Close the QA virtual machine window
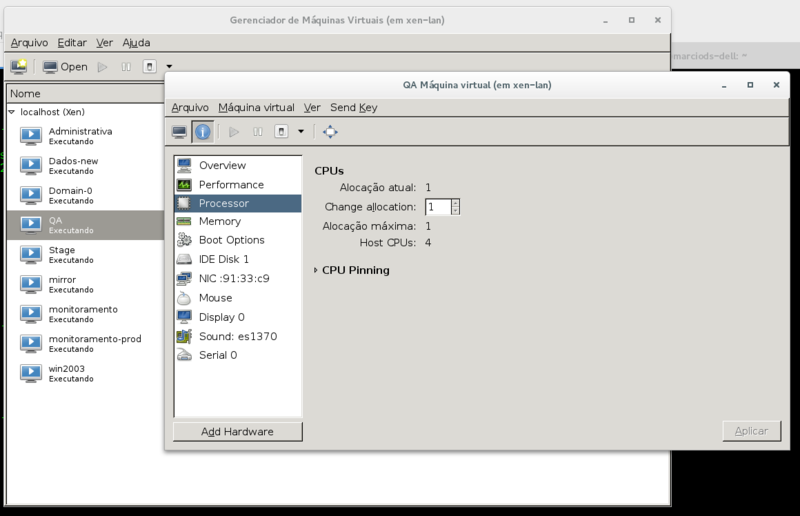 [777, 85]
